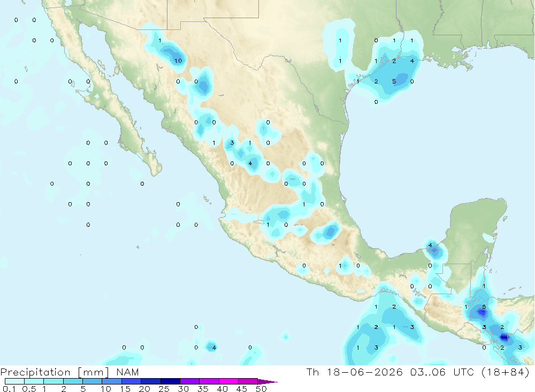Click the 4 mm value in the Pacific south of Mexico
This screenshot has width=535, height=392.
(x=214, y=348)
